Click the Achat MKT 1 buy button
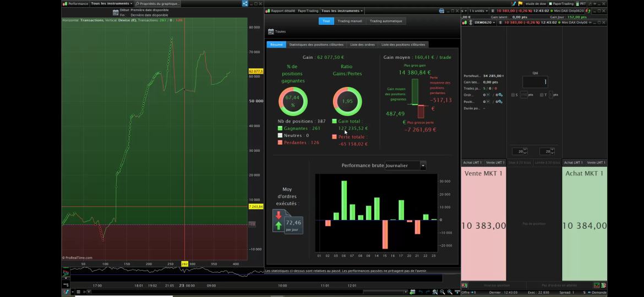644x297 pixels. (584, 223)
